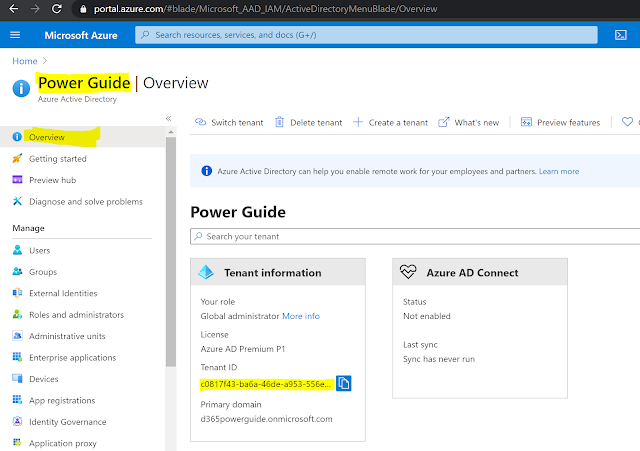Launch Cloud Shell from the top bar

620,35
